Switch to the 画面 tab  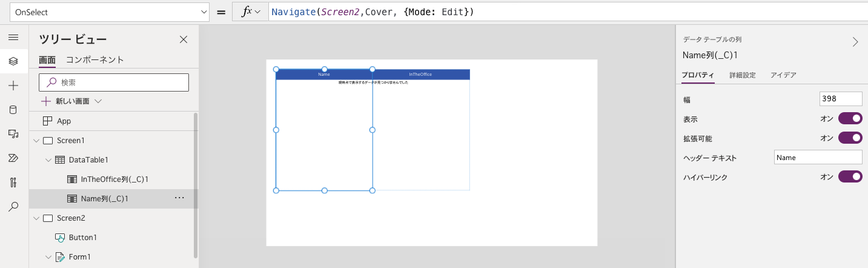(x=47, y=60)
